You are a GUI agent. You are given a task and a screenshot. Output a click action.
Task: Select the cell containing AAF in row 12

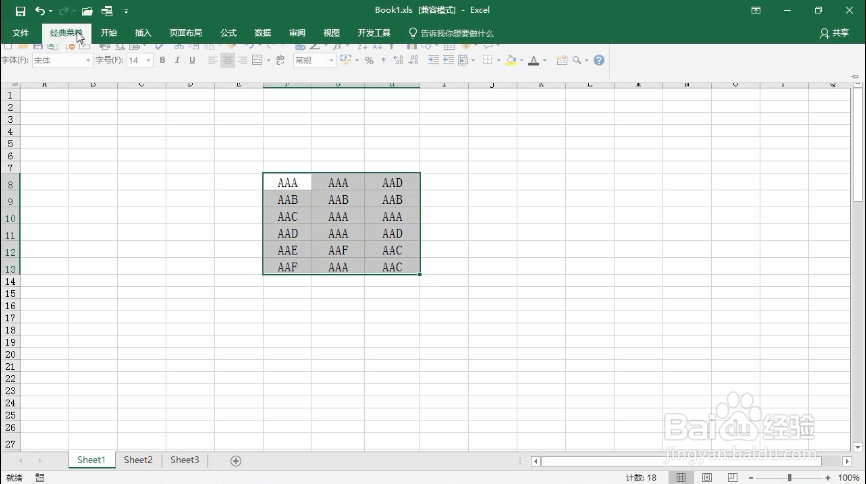tap(338, 250)
